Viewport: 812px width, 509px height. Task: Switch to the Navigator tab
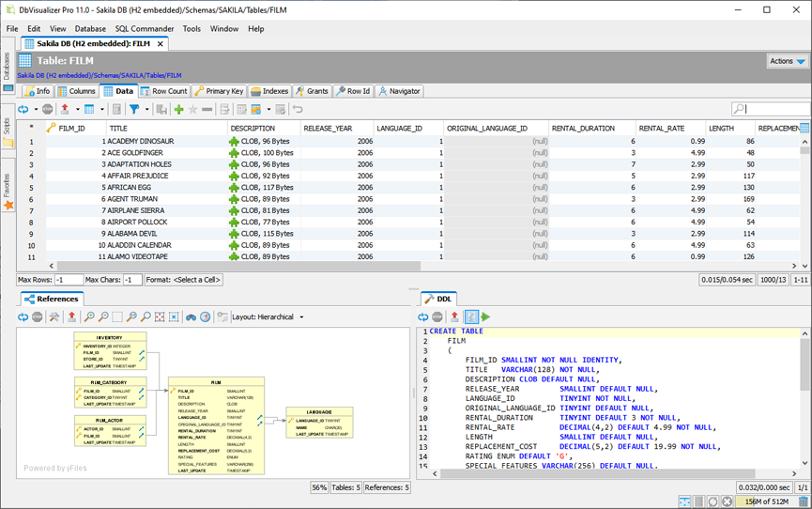pos(399,91)
